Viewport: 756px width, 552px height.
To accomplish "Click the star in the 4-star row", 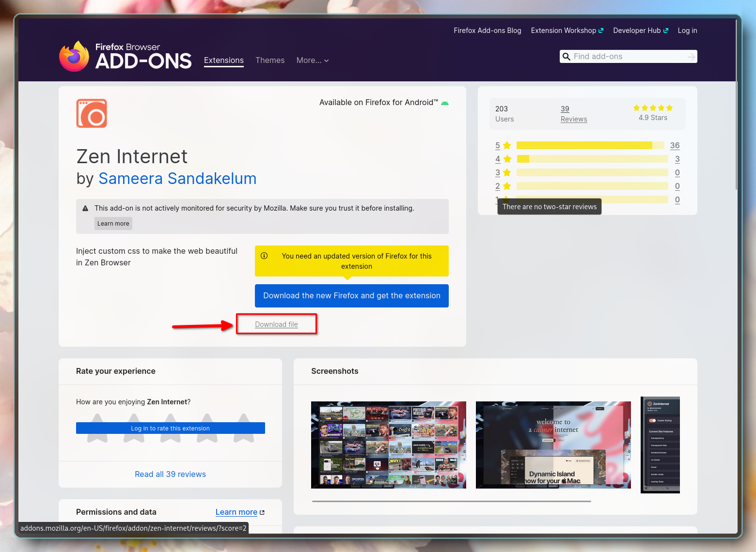I will [507, 159].
